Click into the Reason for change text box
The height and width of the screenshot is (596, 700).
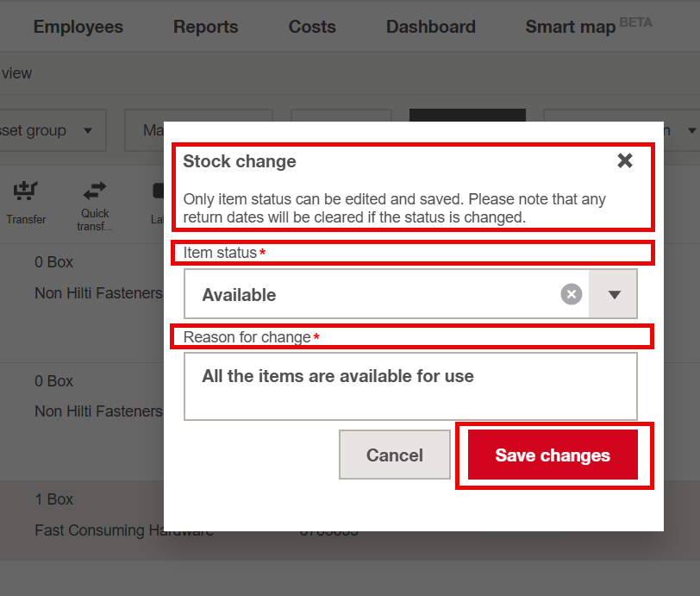click(410, 386)
